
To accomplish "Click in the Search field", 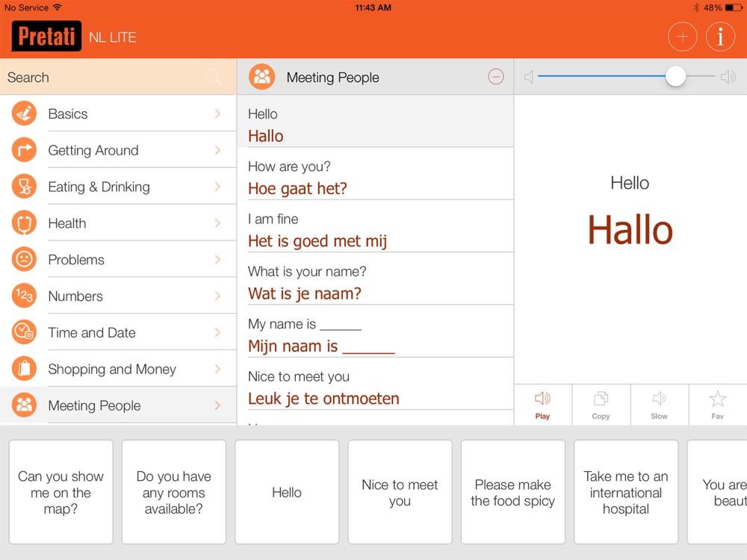I will 118,77.
